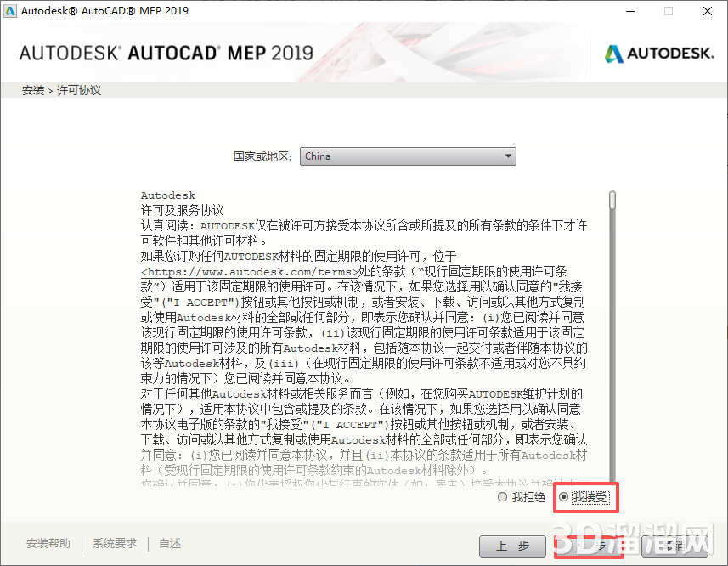
Task: Click the 国家或地区 label
Action: pyautogui.click(x=262, y=156)
